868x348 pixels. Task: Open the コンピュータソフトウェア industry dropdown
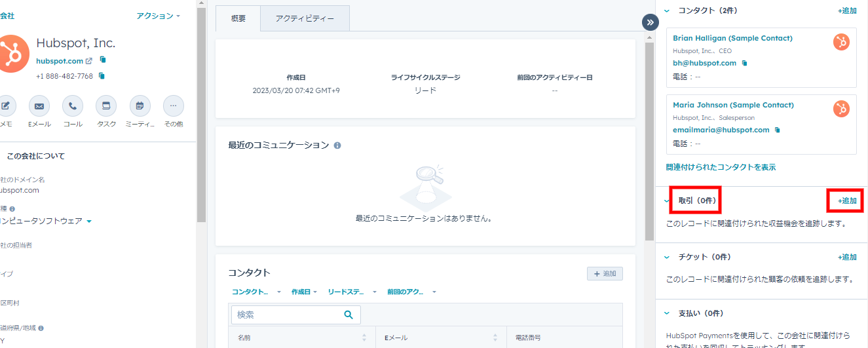46,222
